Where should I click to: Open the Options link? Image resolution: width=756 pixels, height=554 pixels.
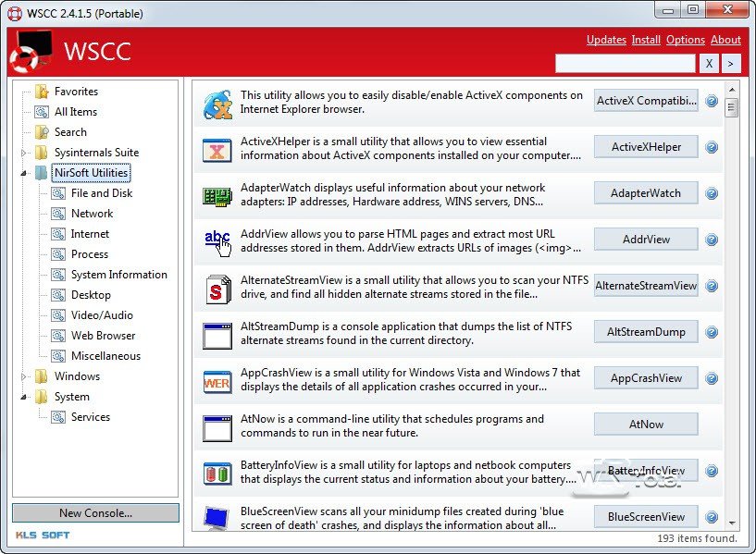[686, 40]
